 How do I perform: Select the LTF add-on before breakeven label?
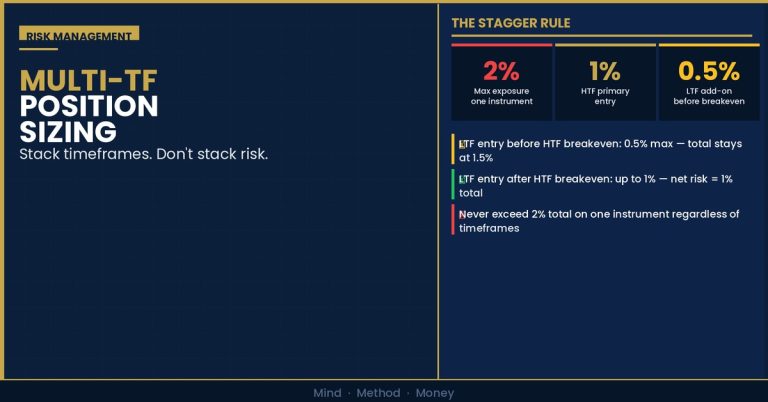[709, 96]
